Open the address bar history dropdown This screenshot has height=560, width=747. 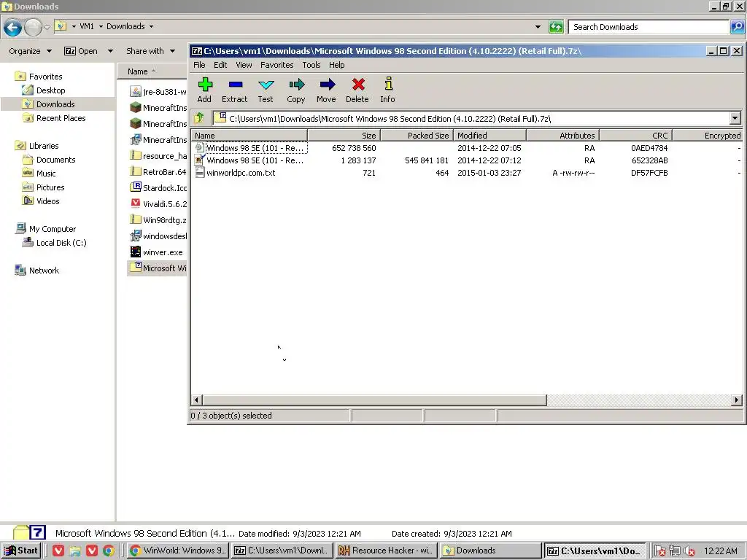538,27
